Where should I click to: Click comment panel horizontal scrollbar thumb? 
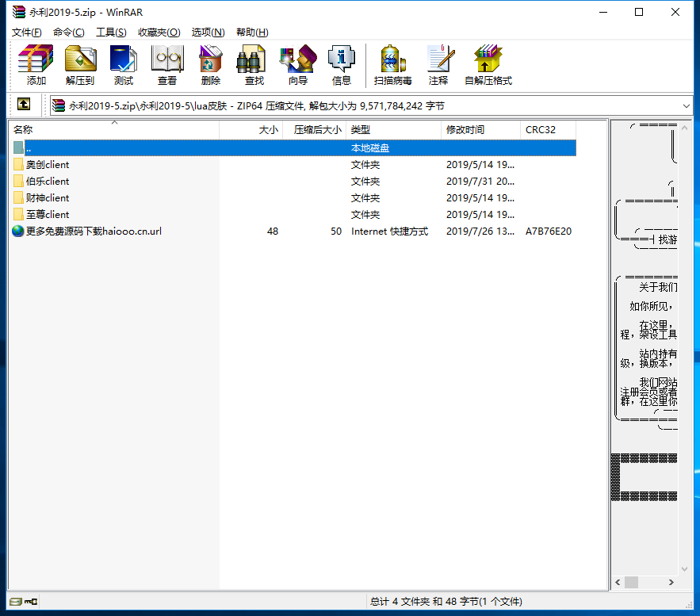click(631, 582)
